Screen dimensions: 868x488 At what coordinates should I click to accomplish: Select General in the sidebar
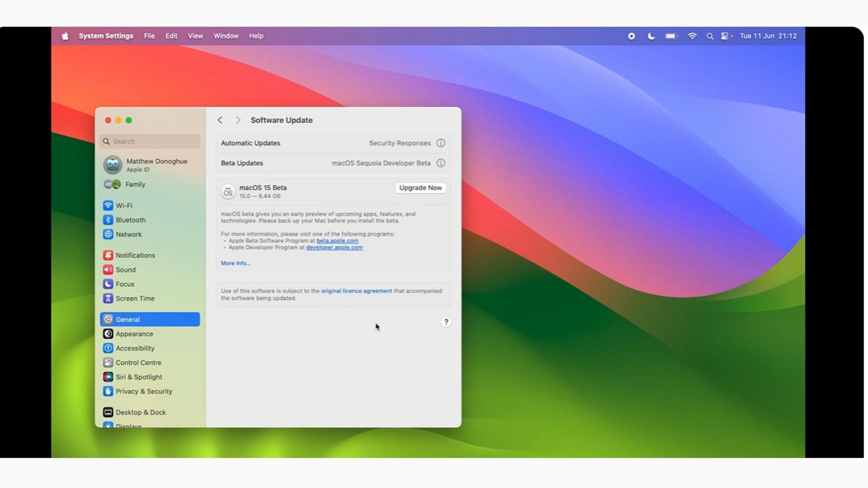(150, 319)
